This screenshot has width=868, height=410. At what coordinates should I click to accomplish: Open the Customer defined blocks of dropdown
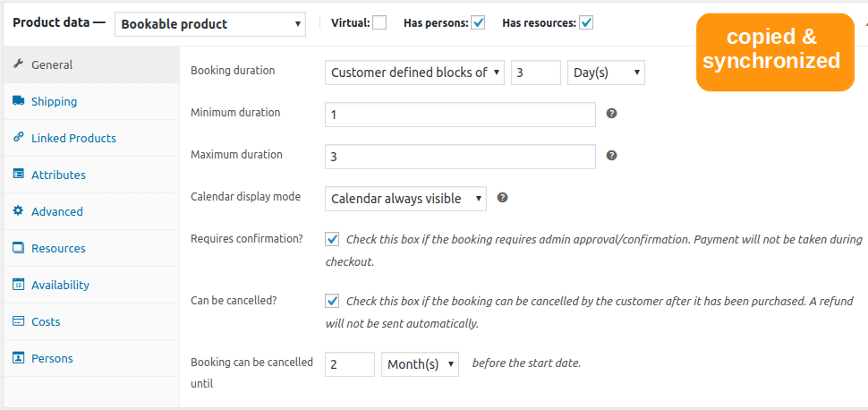point(414,73)
